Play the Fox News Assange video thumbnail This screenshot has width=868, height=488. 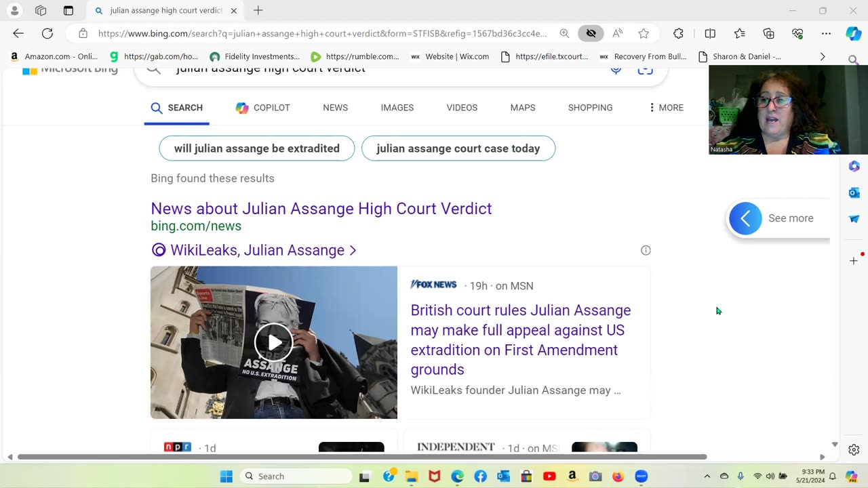274,342
